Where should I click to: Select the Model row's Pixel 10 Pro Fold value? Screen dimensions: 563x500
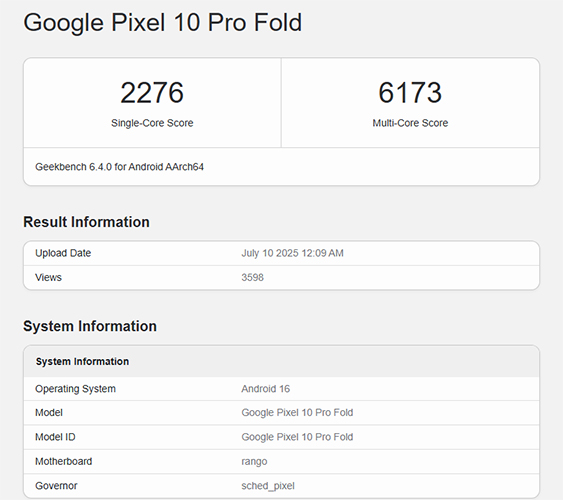(x=297, y=413)
